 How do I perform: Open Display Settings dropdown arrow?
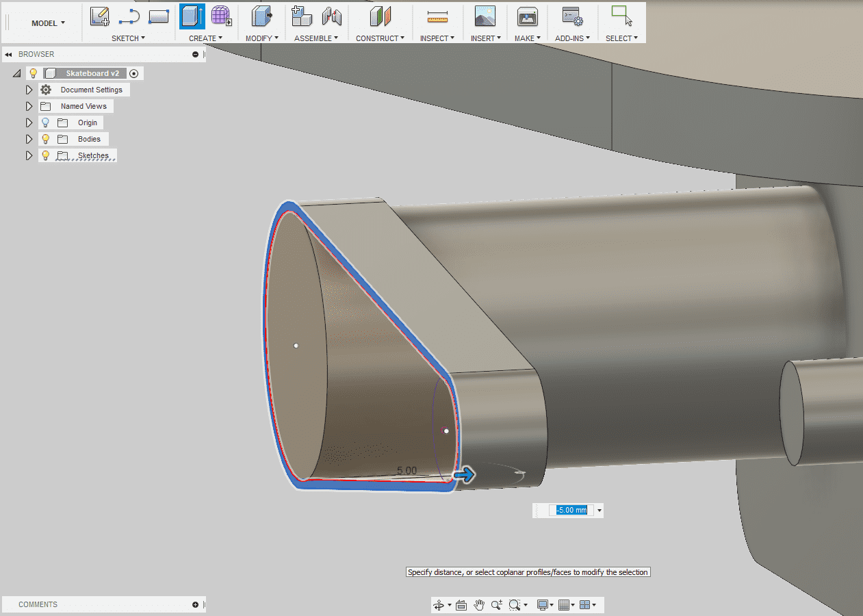pyautogui.click(x=552, y=605)
